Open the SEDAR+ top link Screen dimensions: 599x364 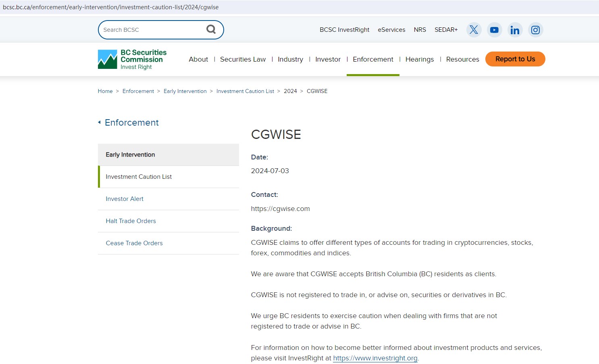pyautogui.click(x=446, y=30)
